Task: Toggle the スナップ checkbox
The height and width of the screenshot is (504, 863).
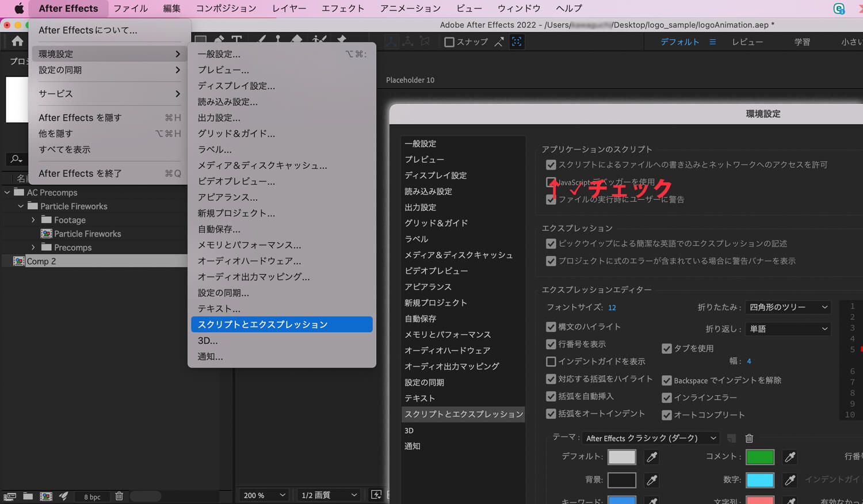Action: point(449,42)
